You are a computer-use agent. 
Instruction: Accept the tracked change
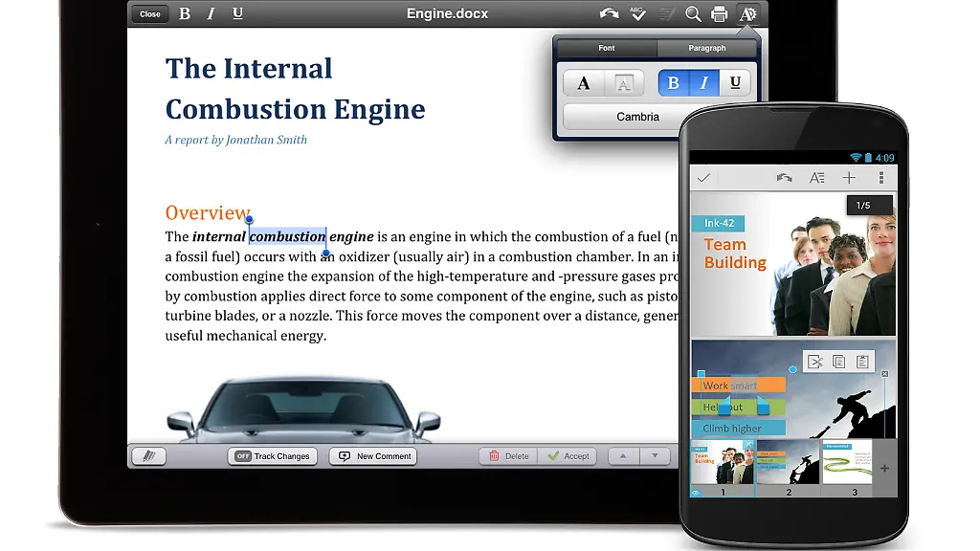[568, 456]
